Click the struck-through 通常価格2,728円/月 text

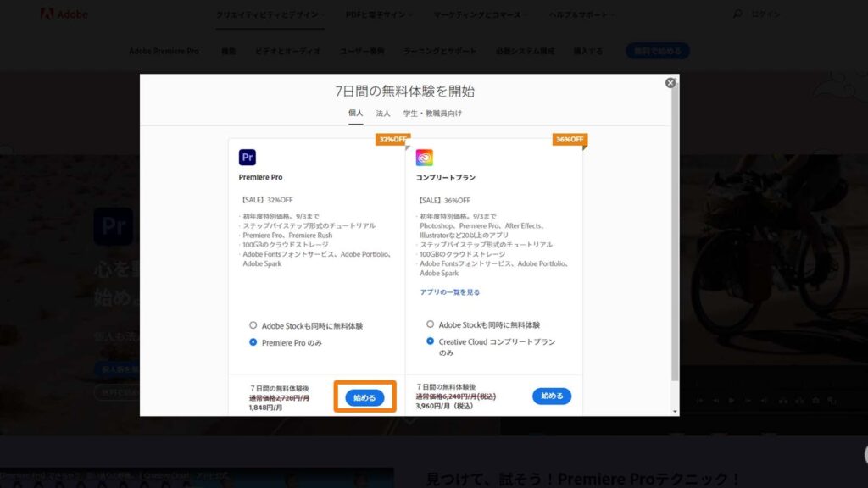279,398
